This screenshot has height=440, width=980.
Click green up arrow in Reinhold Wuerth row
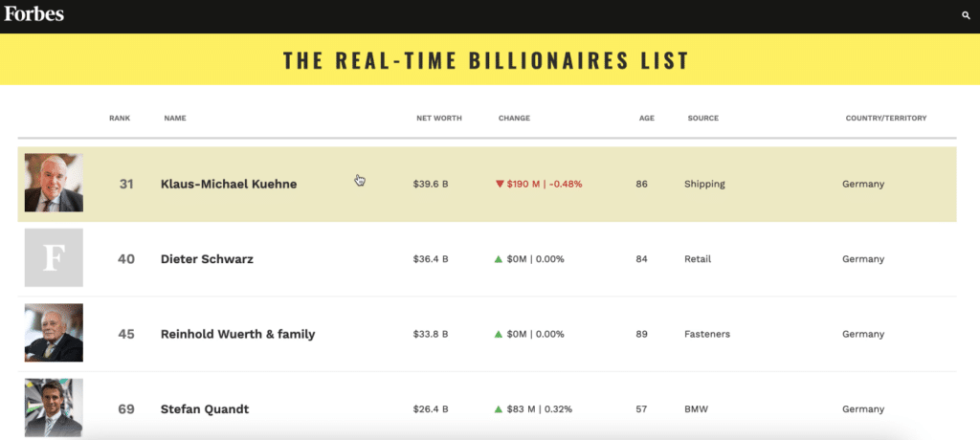click(x=498, y=335)
